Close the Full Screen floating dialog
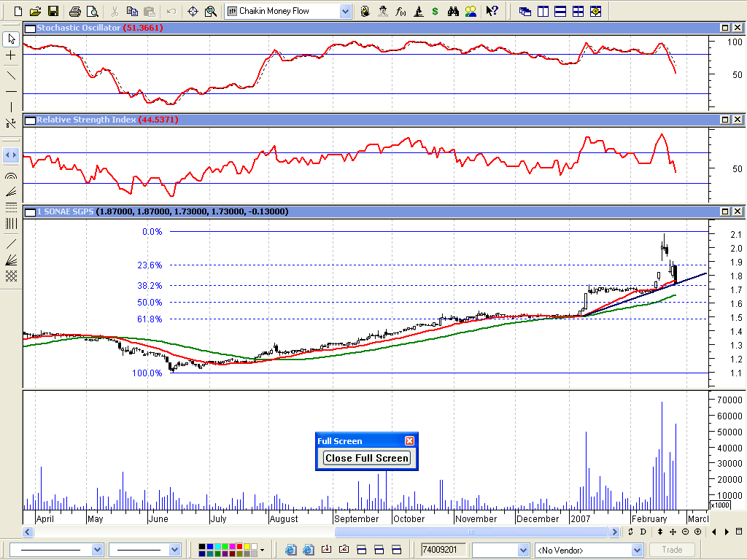The image size is (747, 560). 409,441
